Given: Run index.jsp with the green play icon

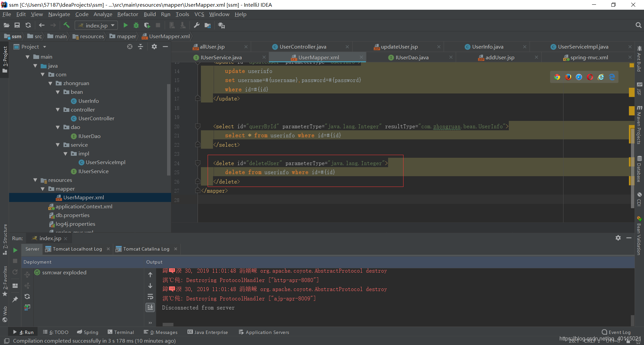Looking at the screenshot, I should point(125,25).
